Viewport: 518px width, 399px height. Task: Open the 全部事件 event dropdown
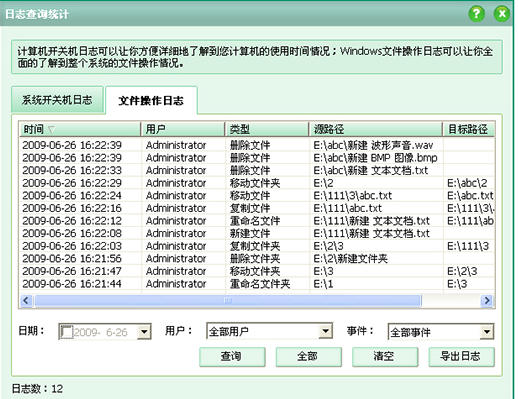[x=441, y=332]
